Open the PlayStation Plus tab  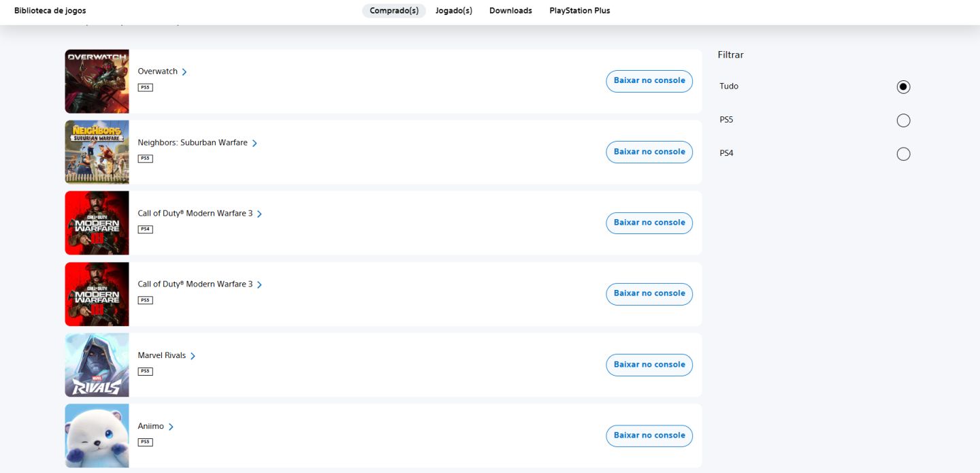click(x=580, y=11)
